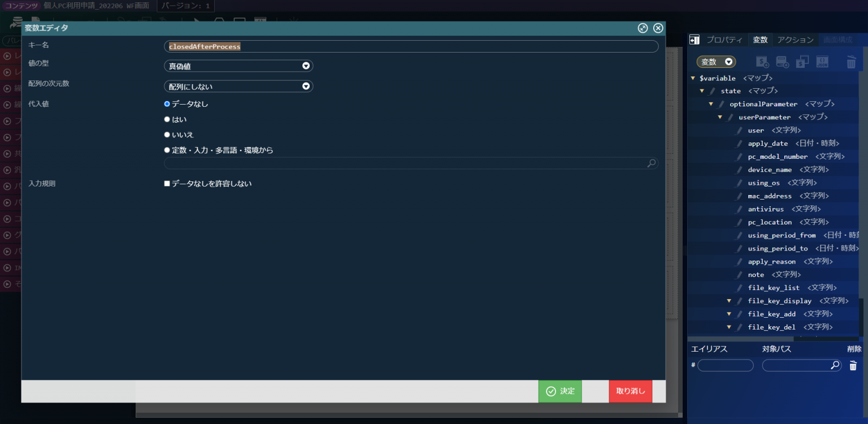Image resolution: width=868 pixels, height=424 pixels.
Task: Enable データなしを許容しない checkbox
Action: click(167, 184)
